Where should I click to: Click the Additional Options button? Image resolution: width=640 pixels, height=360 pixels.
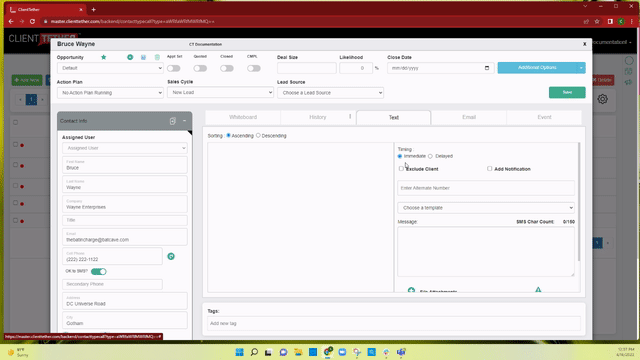[x=537, y=68]
